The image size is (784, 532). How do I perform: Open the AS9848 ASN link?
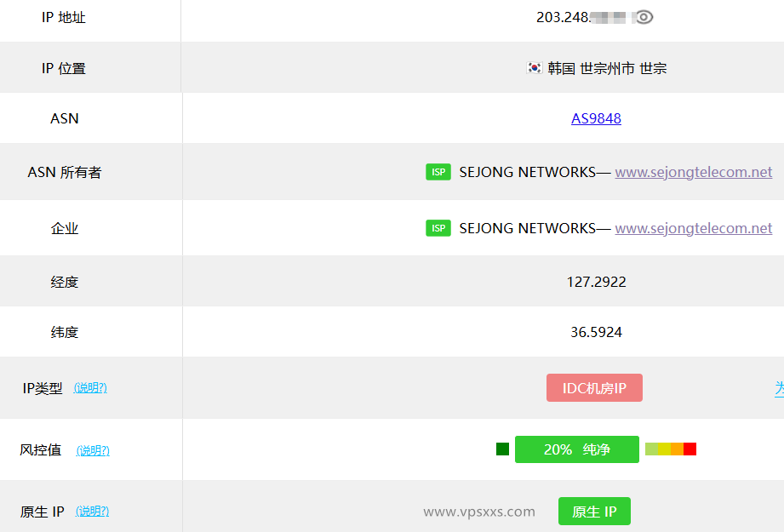point(596,118)
